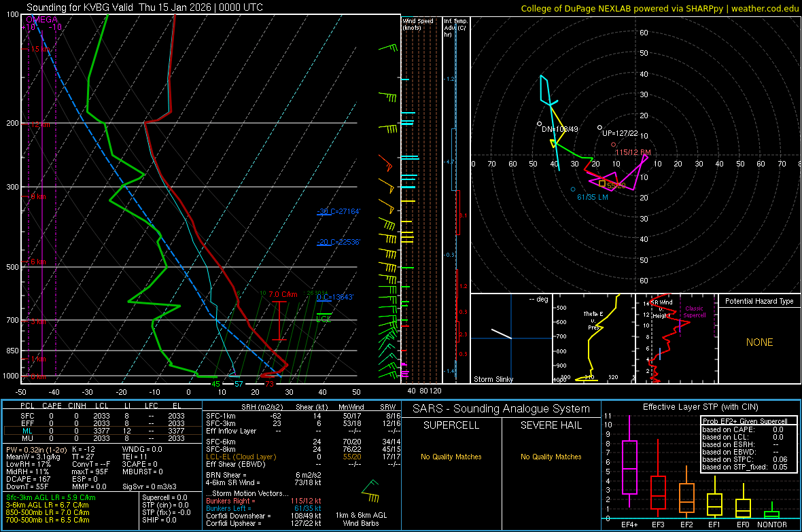The width and height of the screenshot is (802, 532).
Task: Click the yellow EF0 box plot
Action: pyautogui.click(x=743, y=502)
